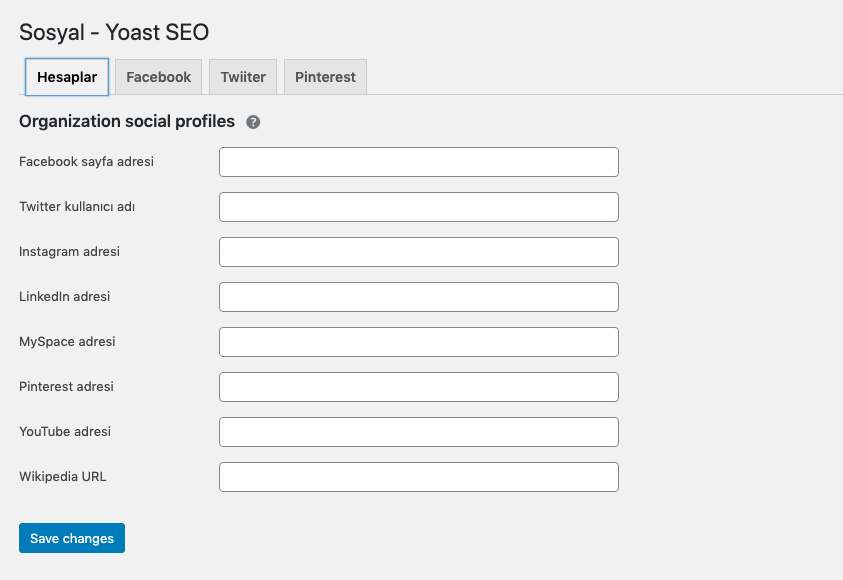The height and width of the screenshot is (580, 843).
Task: Click into the Twitter kullanıcı adı field
Action: (x=418, y=207)
